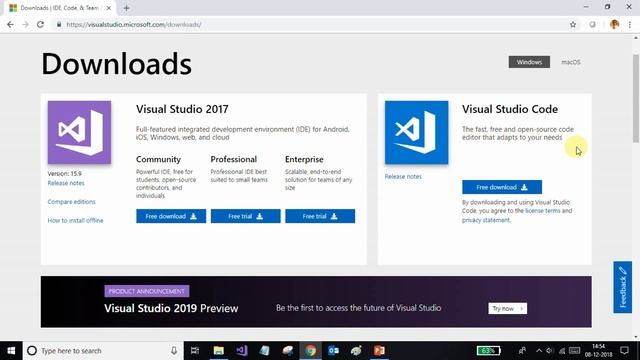Open PowerPoint from the taskbar

[379, 351]
